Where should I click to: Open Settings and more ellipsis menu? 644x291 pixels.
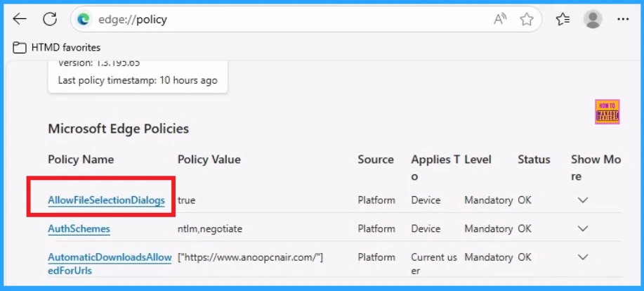click(x=623, y=19)
